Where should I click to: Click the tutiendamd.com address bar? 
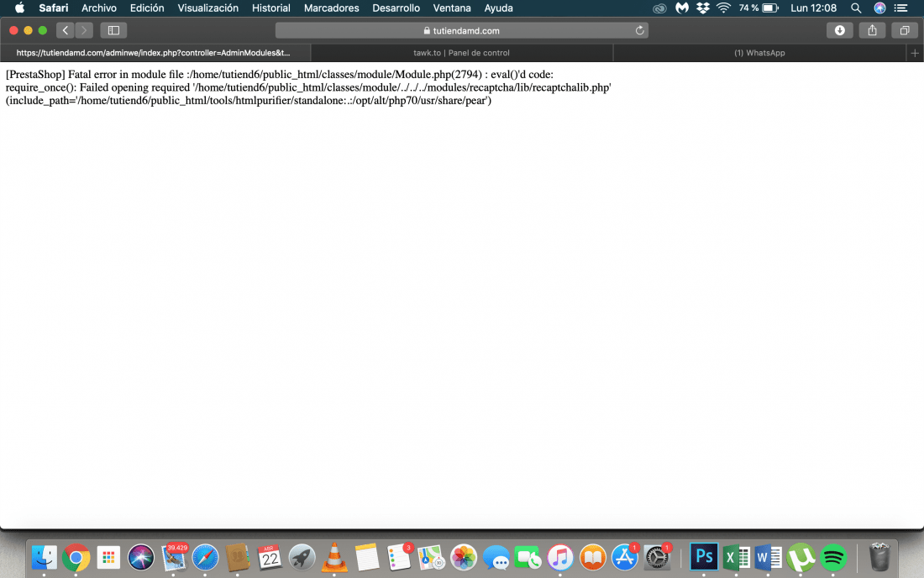pos(461,30)
